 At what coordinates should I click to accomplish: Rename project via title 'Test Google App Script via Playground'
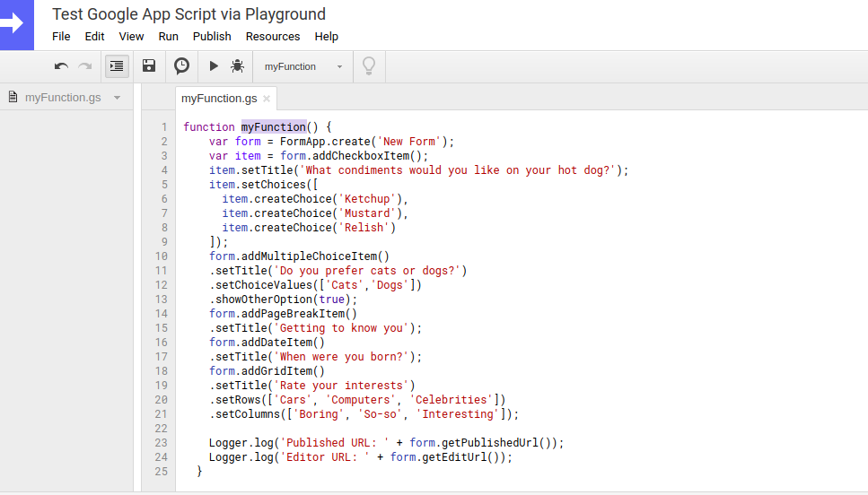189,14
